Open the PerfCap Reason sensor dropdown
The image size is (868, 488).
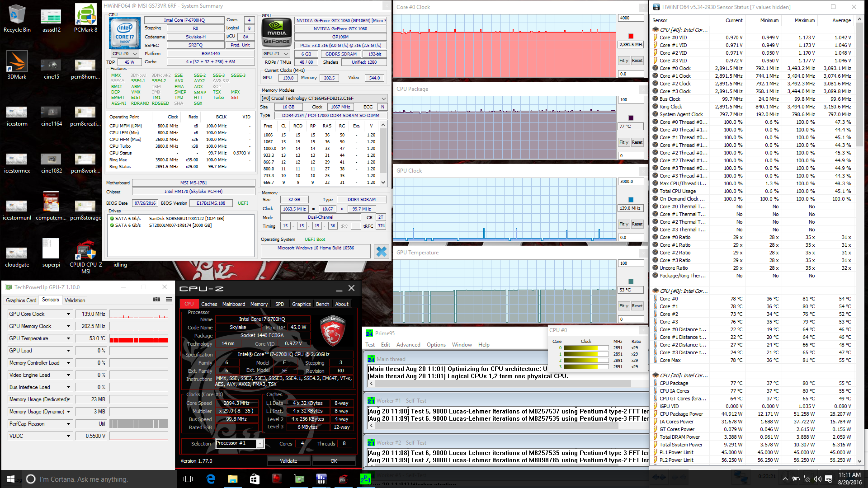pyautogui.click(x=68, y=424)
